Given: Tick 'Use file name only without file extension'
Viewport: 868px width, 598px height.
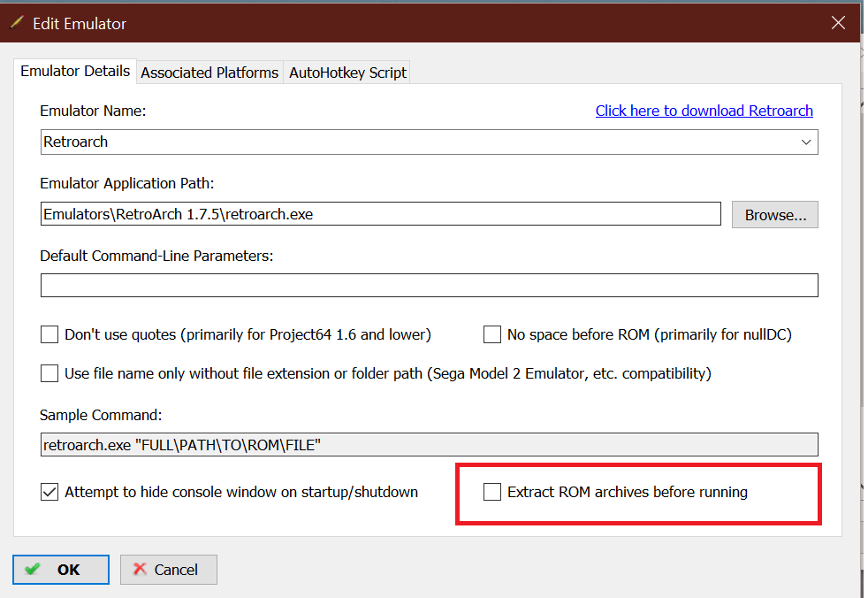Looking at the screenshot, I should [x=49, y=373].
